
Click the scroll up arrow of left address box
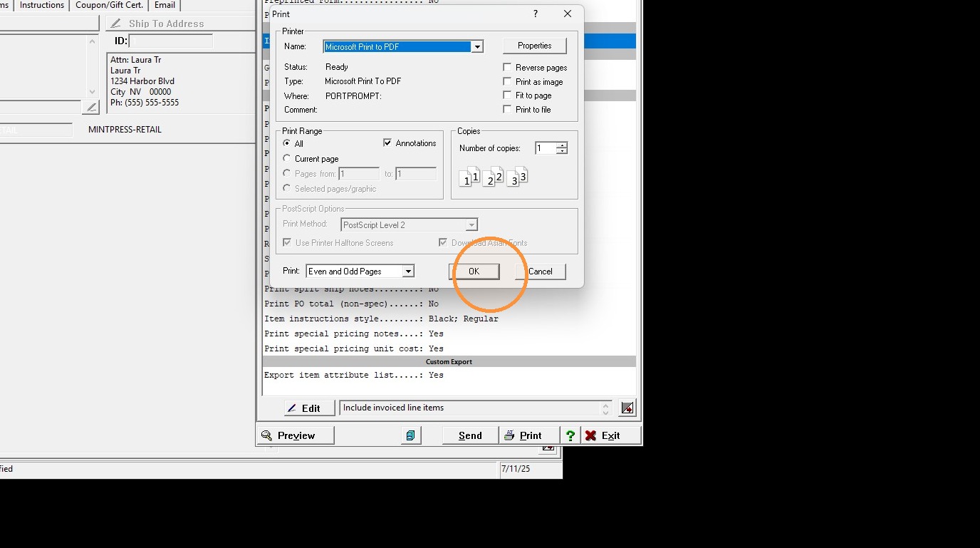coord(93,41)
